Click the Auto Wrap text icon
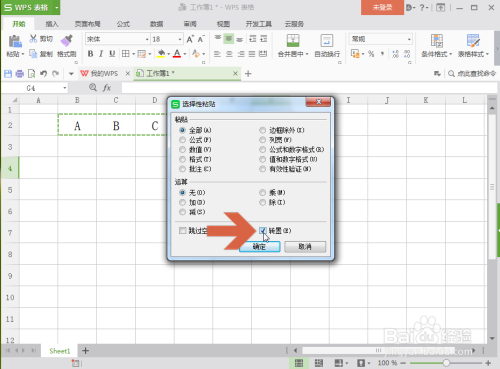Image resolution: width=500 pixels, height=369 pixels. point(327,41)
